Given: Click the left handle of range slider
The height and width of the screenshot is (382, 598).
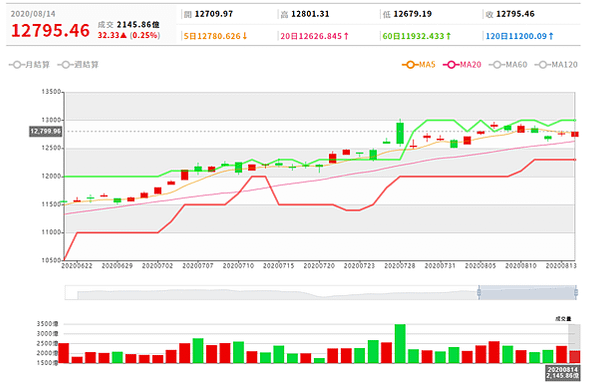Looking at the screenshot, I should click(479, 292).
